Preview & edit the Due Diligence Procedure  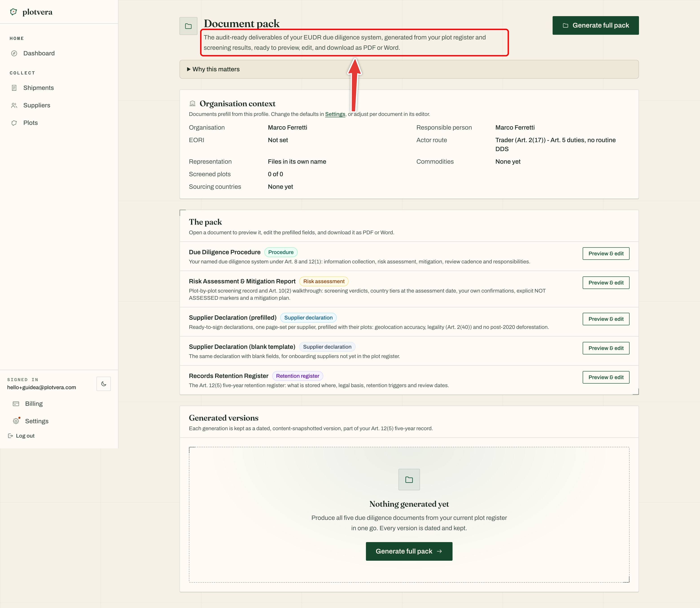(606, 254)
